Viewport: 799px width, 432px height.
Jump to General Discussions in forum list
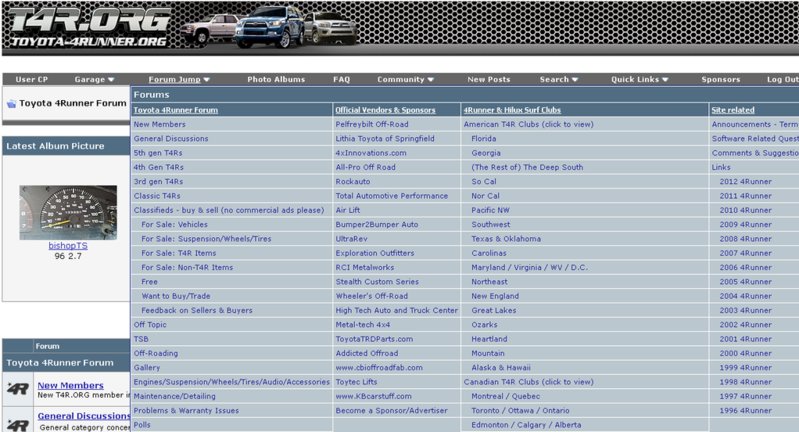point(171,139)
